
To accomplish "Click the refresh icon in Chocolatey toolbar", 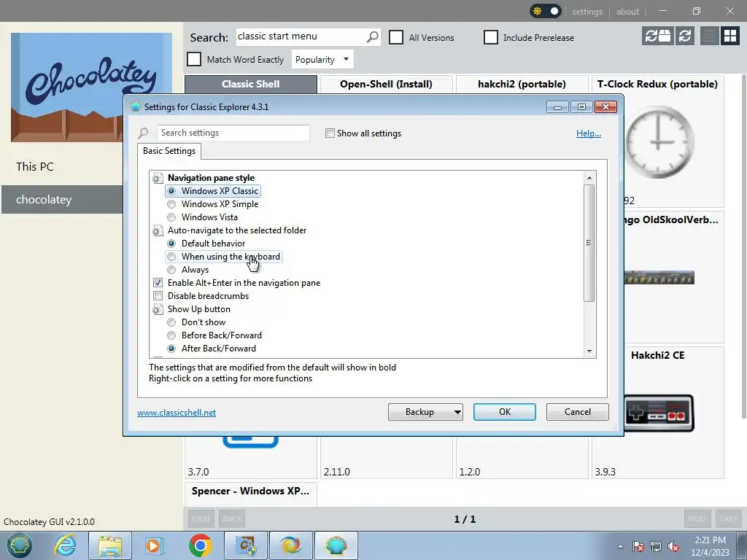I will click(685, 36).
